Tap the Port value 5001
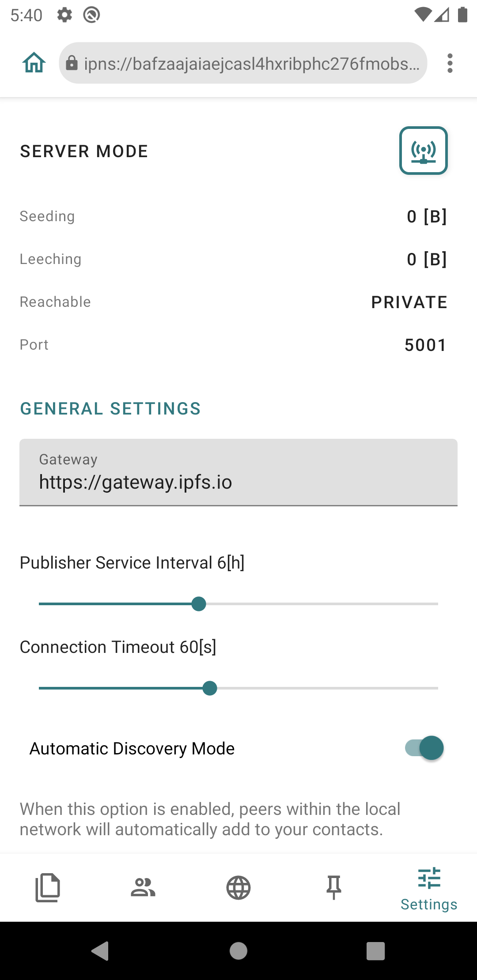This screenshot has height=980, width=477. [x=425, y=345]
